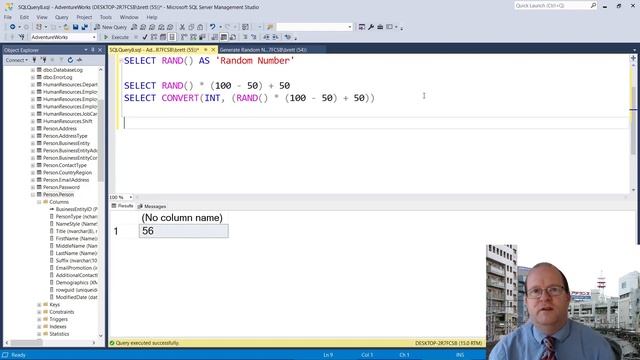Click the Copy icon in the toolbar
The image size is (640, 360).
(191, 27)
